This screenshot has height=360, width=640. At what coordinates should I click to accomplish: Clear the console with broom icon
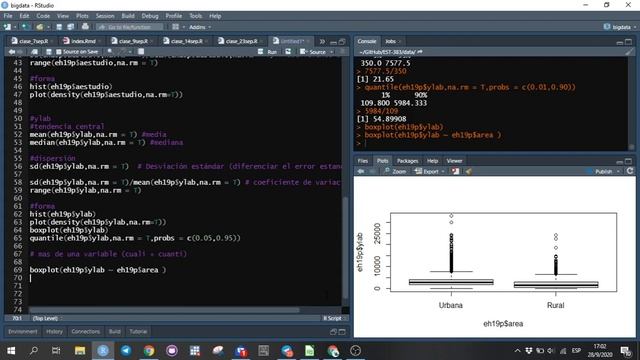[x=629, y=52]
